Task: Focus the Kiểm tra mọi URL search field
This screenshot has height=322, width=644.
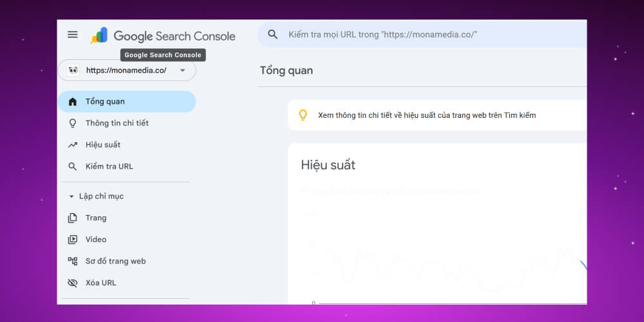Action: click(422, 35)
